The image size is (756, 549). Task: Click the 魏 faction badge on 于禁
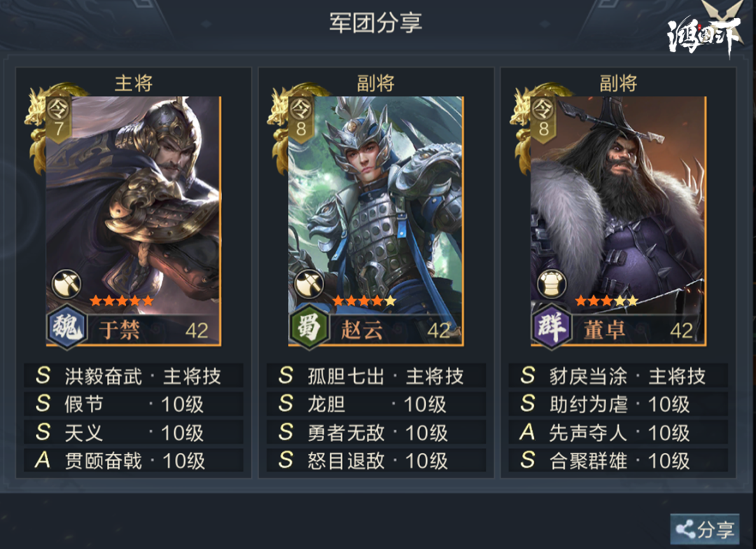67,326
